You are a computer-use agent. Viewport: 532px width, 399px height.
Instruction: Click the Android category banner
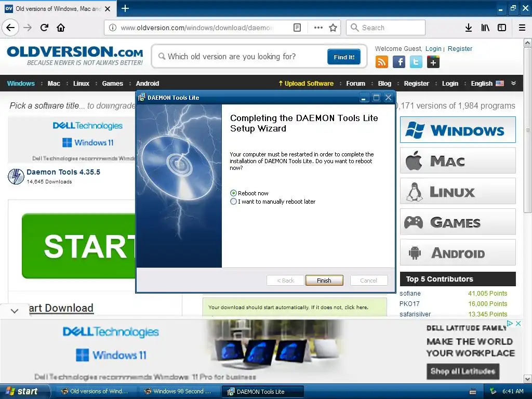pyautogui.click(x=458, y=252)
